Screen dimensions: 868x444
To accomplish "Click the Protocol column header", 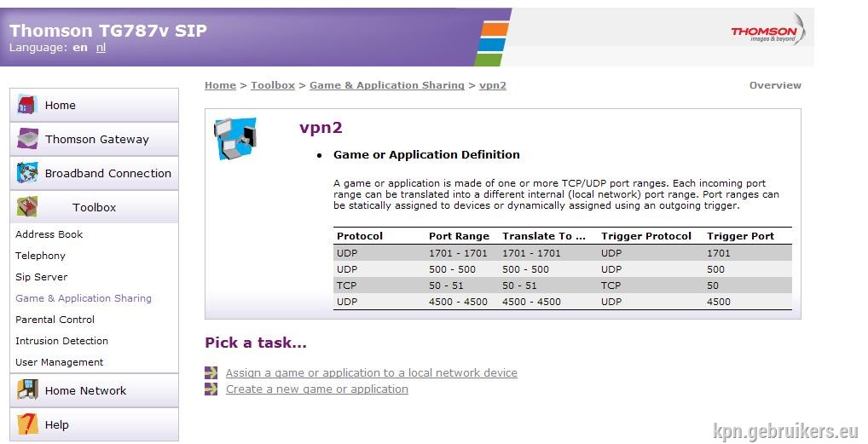I will 360,236.
